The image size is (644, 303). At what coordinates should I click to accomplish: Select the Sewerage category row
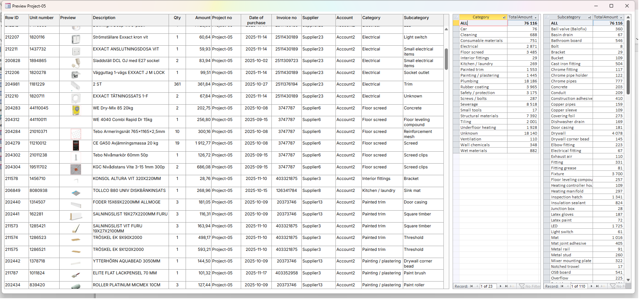(496, 104)
